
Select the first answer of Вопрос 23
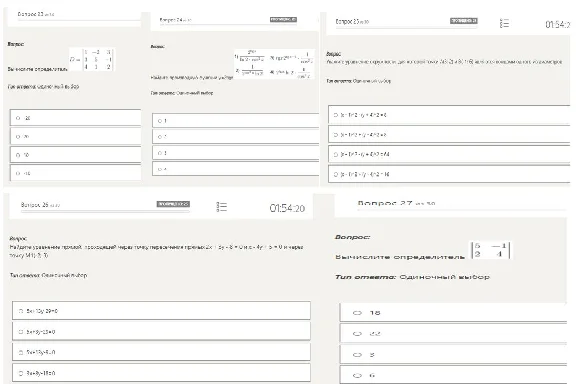pos(75,118)
